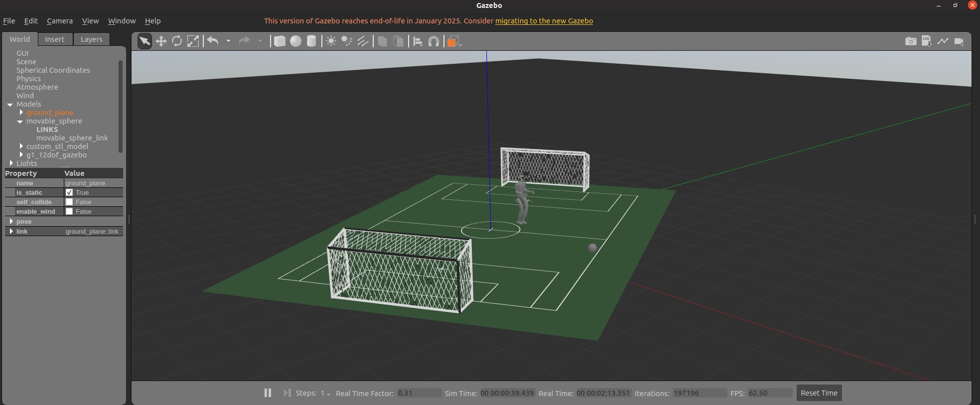Viewport: 980px width, 405px height.
Task: Activate the rotate mode tool
Action: coord(177,41)
